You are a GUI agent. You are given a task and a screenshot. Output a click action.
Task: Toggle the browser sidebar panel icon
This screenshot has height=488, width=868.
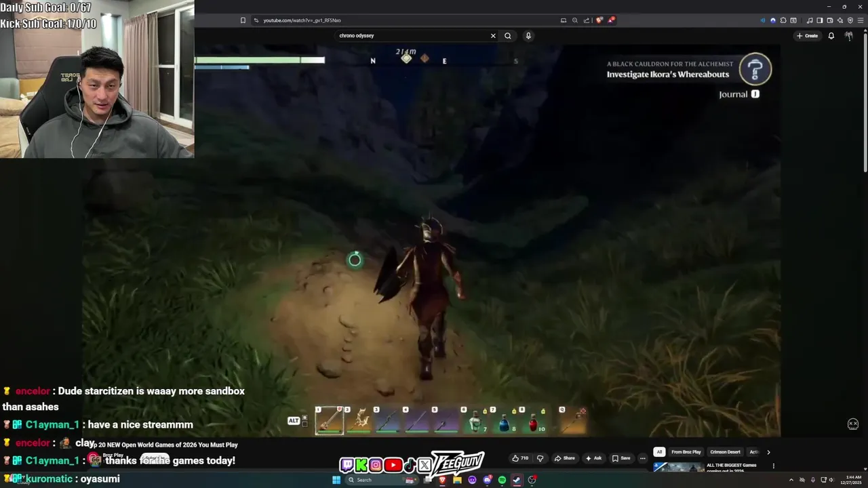(820, 20)
